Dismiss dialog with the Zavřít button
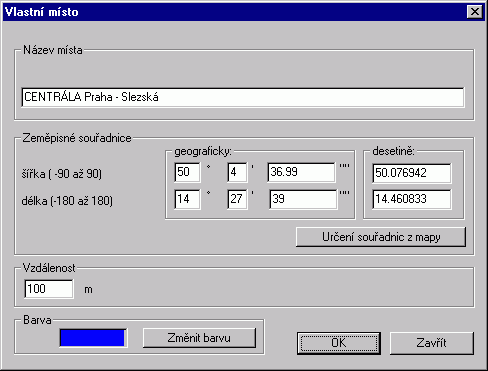The height and width of the screenshot is (371, 488). [432, 343]
